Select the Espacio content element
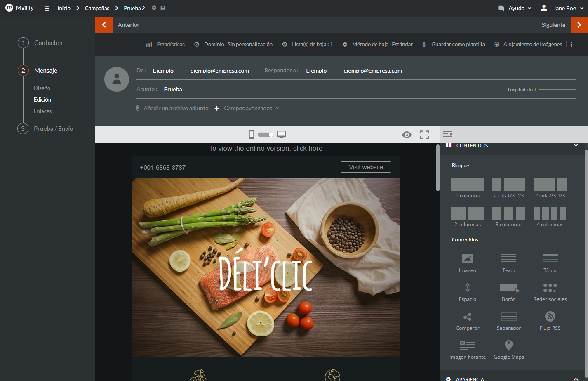Screen dimensions: 588x381 click(x=468, y=292)
